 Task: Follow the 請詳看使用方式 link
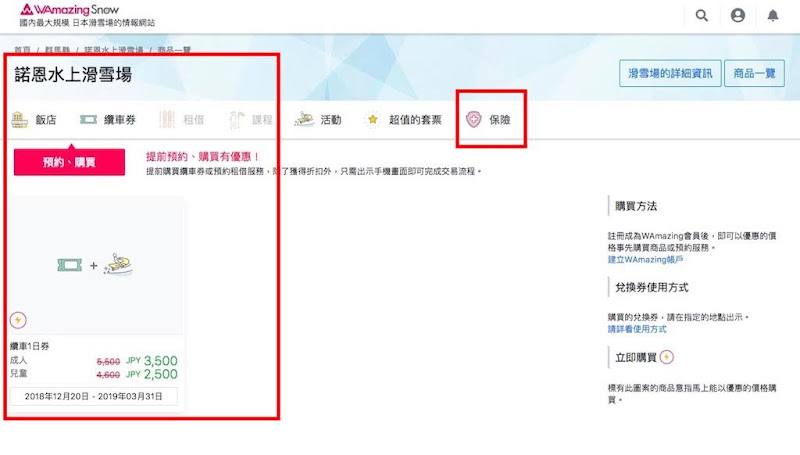tap(637, 329)
